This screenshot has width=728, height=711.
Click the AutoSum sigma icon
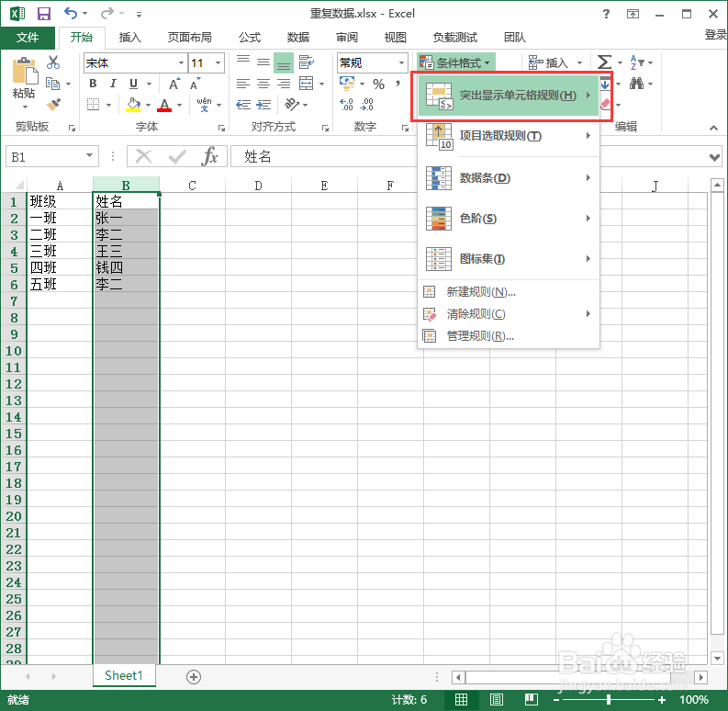point(604,62)
